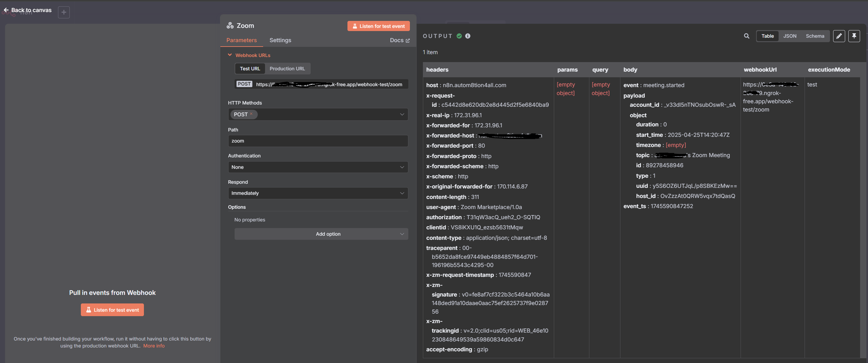Click the Path input field containing zoom

tap(318, 141)
